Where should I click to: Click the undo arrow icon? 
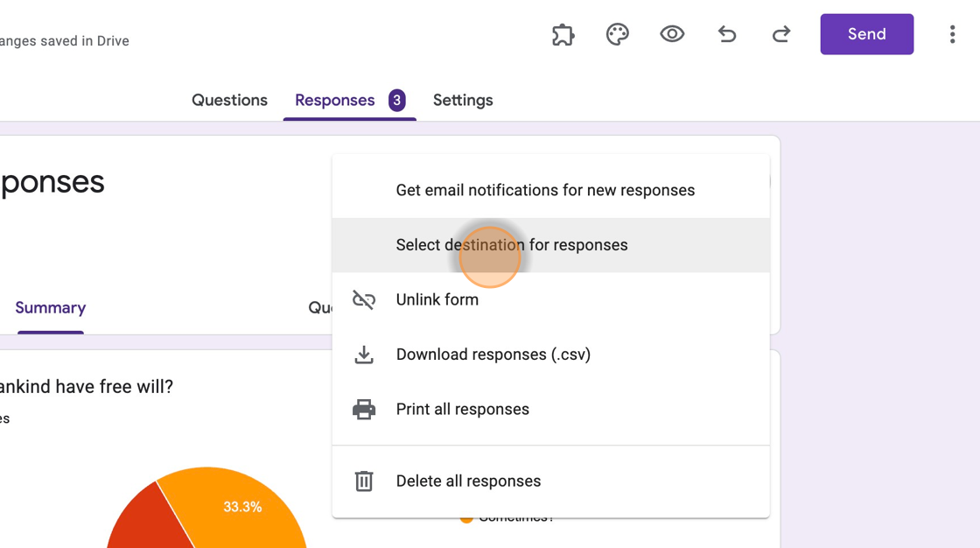tap(727, 34)
